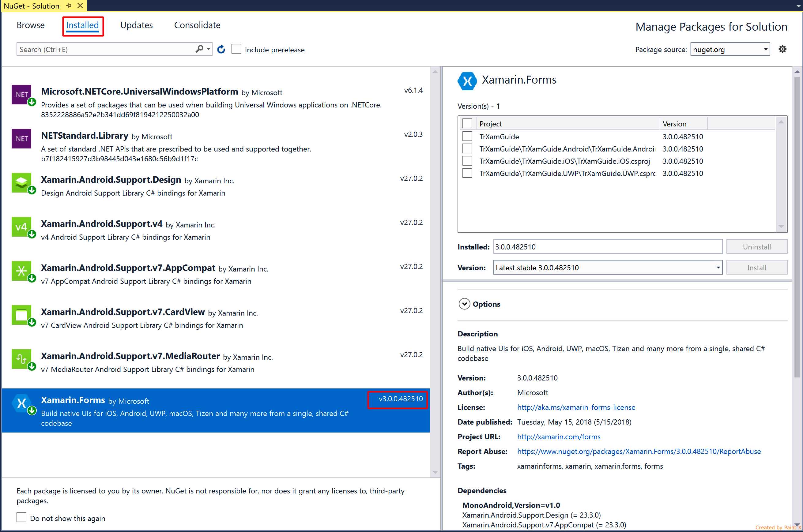Click the Project column header

pos(568,123)
